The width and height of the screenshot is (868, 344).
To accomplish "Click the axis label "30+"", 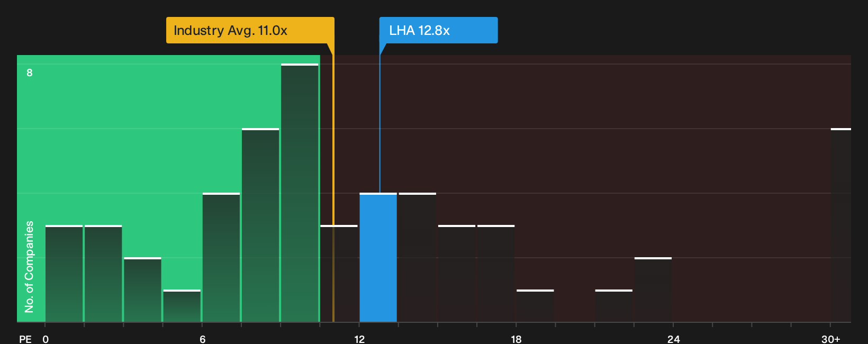I will coord(830,339).
